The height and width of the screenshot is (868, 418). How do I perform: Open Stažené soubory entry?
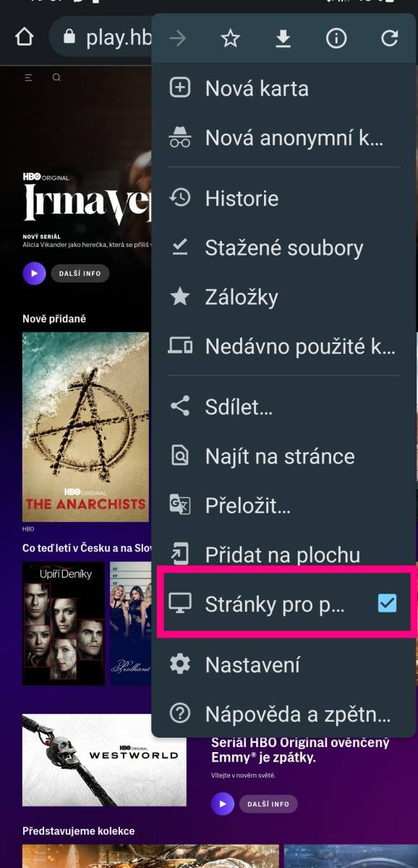pos(283,248)
